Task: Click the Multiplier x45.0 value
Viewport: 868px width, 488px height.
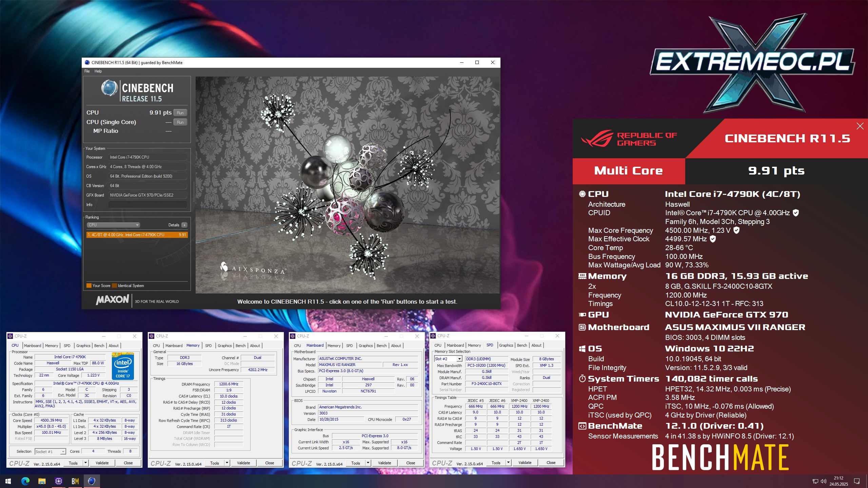Action: tap(51, 427)
